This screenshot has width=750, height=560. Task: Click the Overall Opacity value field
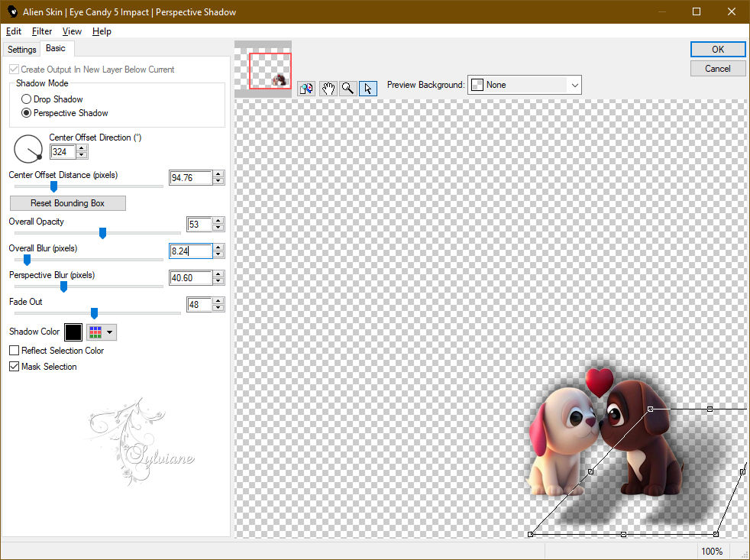199,224
